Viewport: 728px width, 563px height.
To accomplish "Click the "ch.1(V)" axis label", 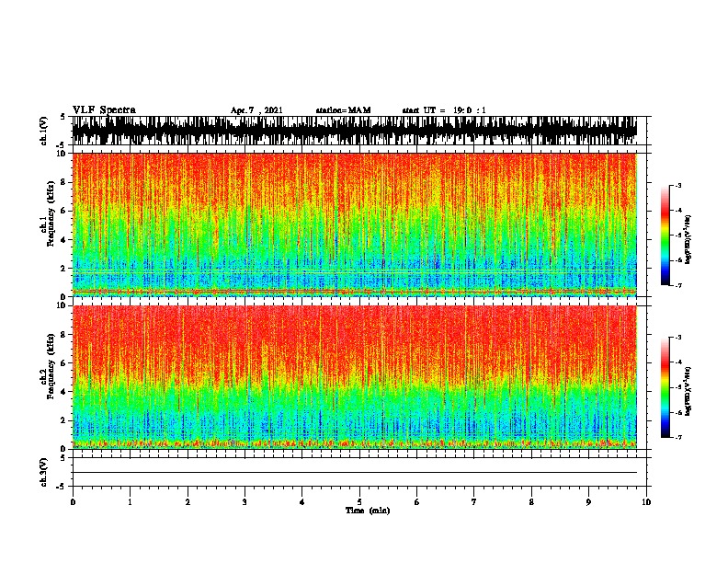I will click(44, 131).
